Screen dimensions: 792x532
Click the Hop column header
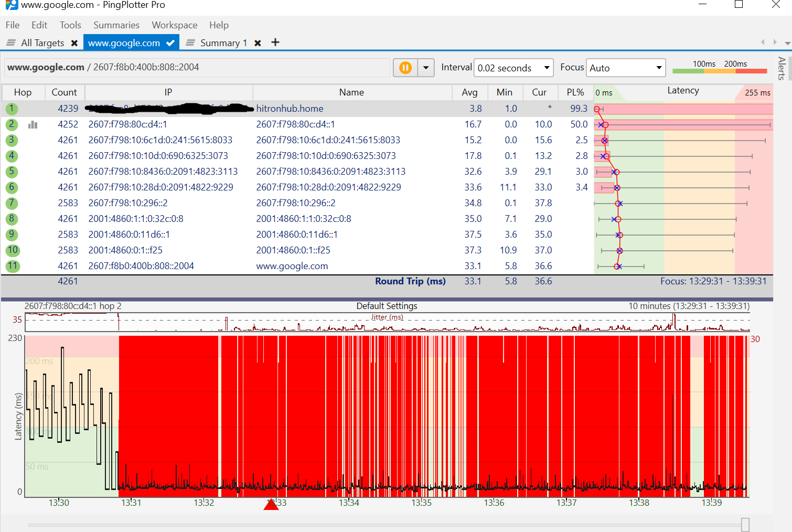pyautogui.click(x=23, y=92)
